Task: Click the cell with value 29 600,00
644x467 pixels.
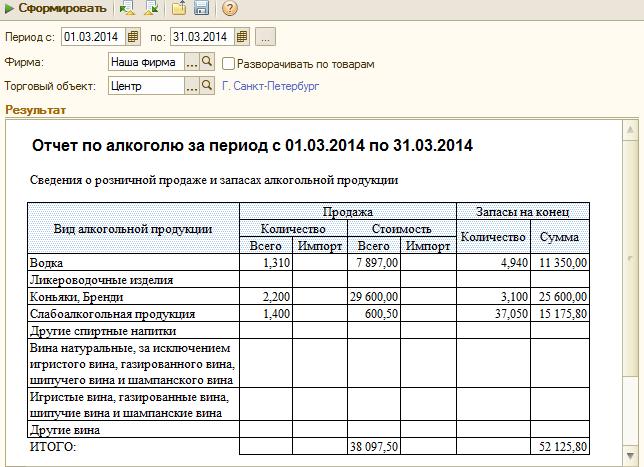Action: click(x=374, y=297)
